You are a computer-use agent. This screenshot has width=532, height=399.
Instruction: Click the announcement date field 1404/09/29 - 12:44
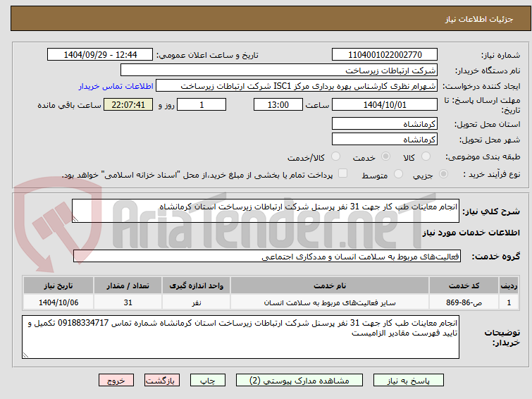100,55
